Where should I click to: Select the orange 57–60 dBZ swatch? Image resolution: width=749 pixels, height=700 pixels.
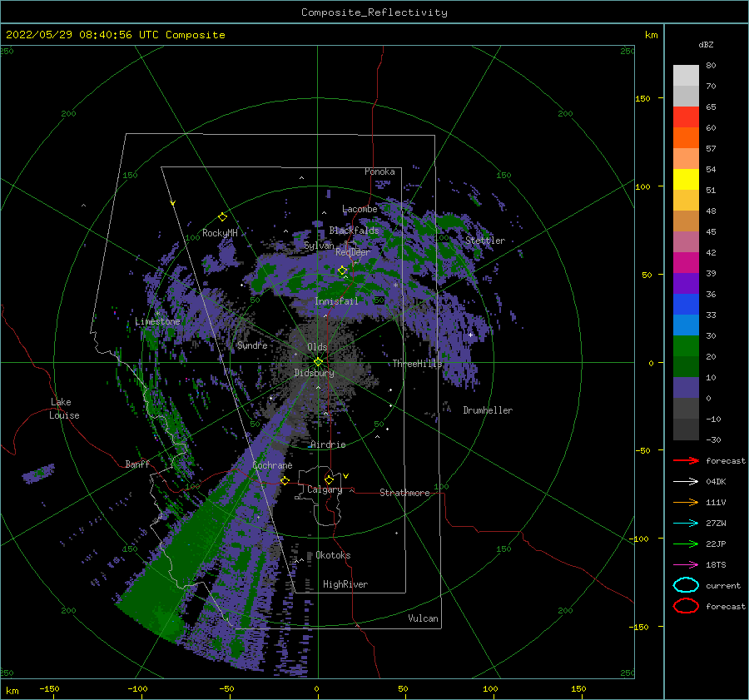click(x=686, y=137)
